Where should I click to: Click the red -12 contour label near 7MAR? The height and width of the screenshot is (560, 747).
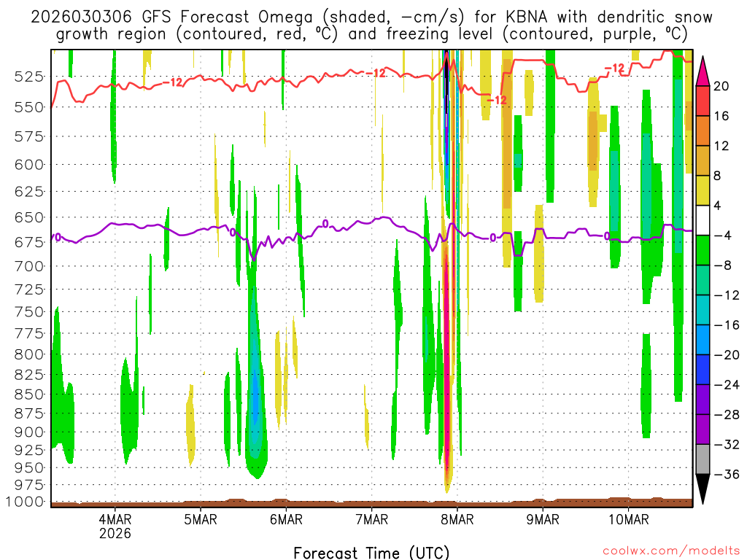tap(376, 74)
